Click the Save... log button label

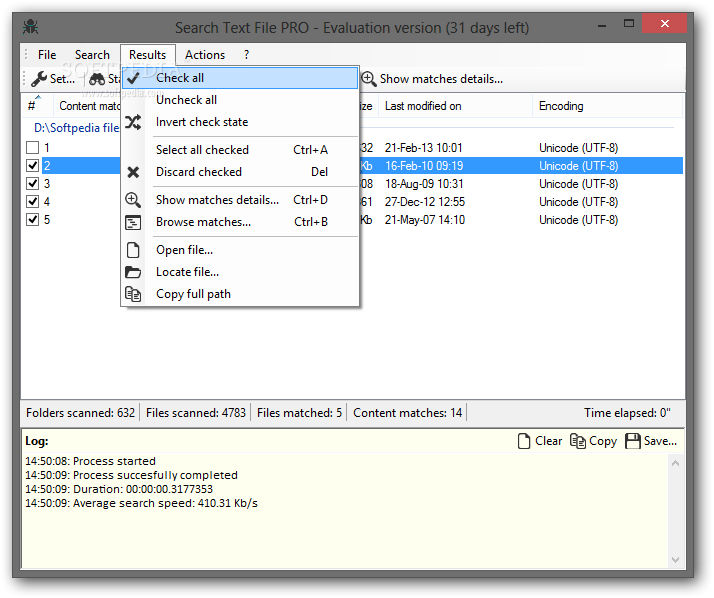click(660, 441)
